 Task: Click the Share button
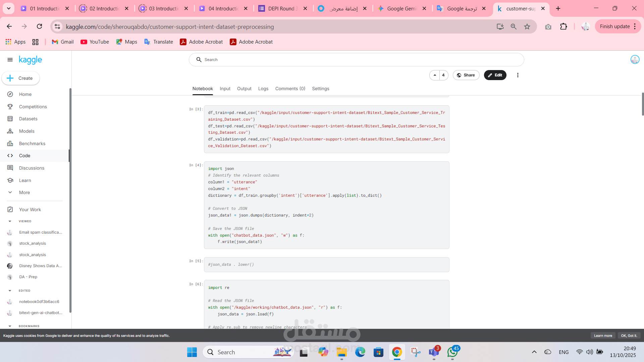(466, 75)
